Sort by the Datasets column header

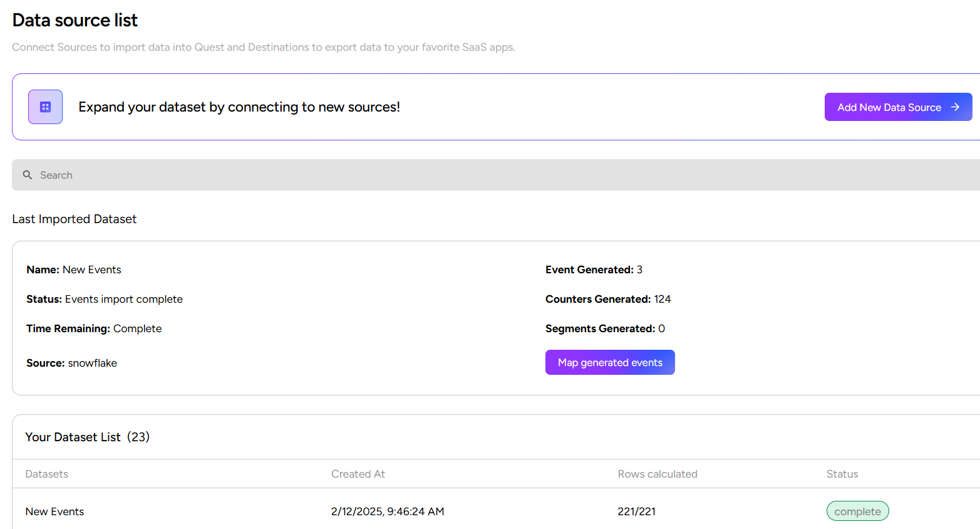point(47,474)
